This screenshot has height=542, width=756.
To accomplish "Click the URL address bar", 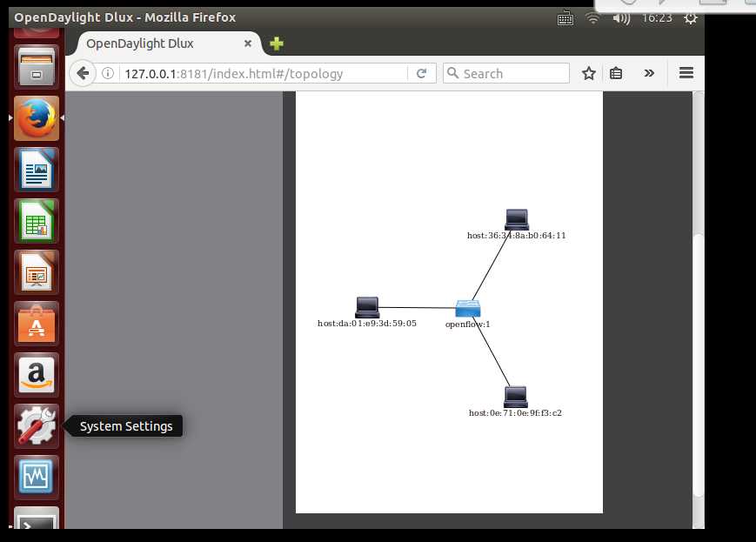I will tap(265, 73).
